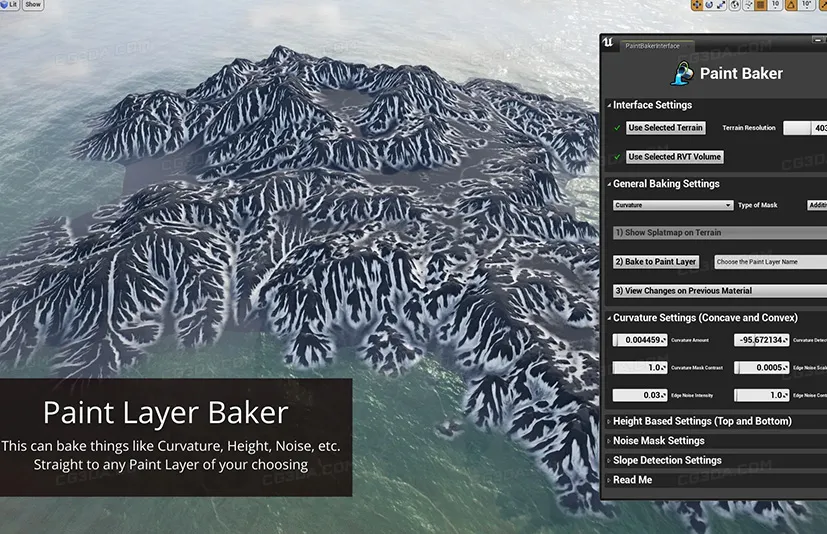This screenshot has width=827, height=534.
Task: Open the Type of Mask dropdown
Action: [x=817, y=205]
